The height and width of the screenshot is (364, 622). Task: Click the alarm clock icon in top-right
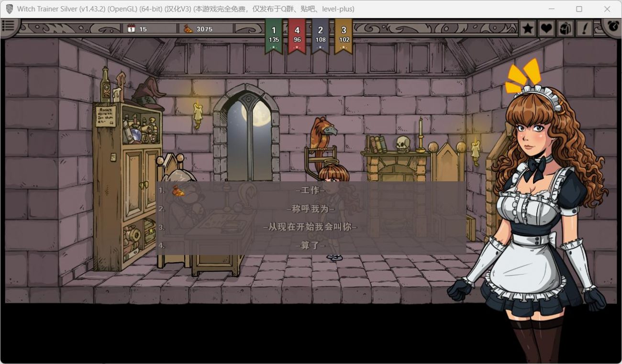click(612, 26)
